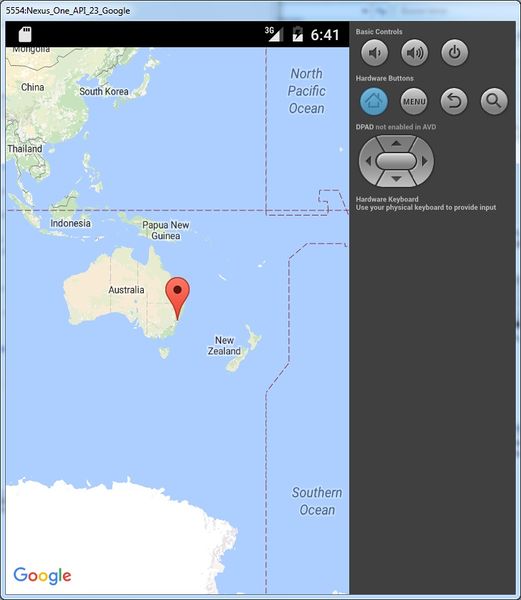Click the emulator power button
The image size is (521, 600).
454,52
